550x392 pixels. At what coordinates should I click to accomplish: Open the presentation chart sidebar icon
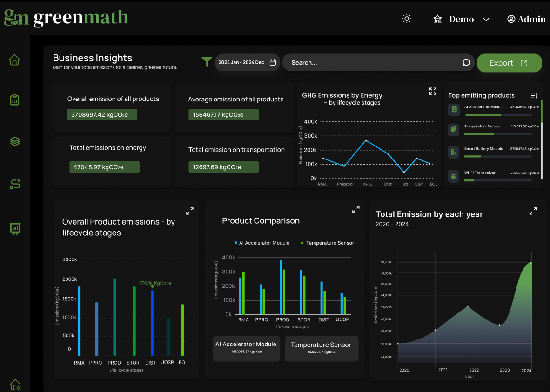[x=15, y=228]
